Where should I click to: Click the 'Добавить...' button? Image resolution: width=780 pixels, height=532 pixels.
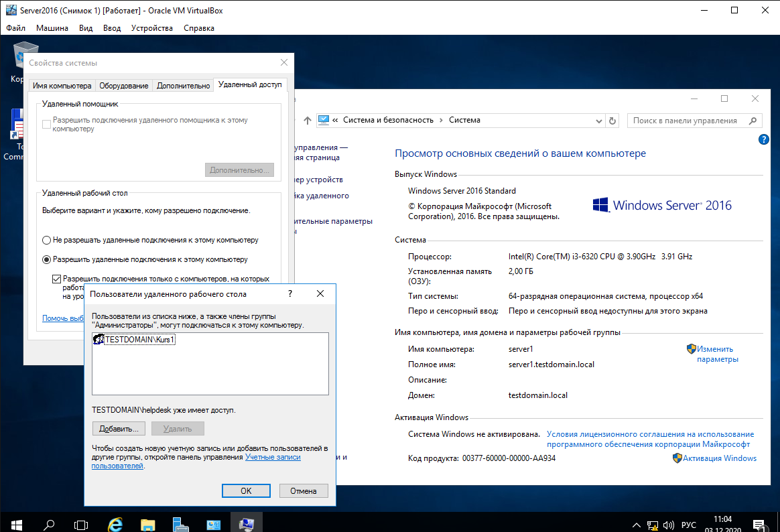(119, 429)
